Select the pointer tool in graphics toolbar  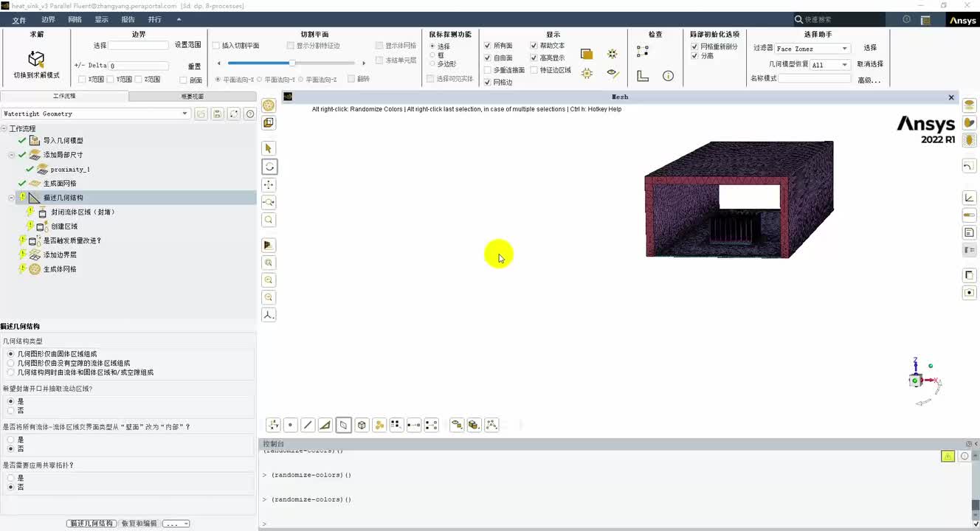pyautogui.click(x=269, y=148)
